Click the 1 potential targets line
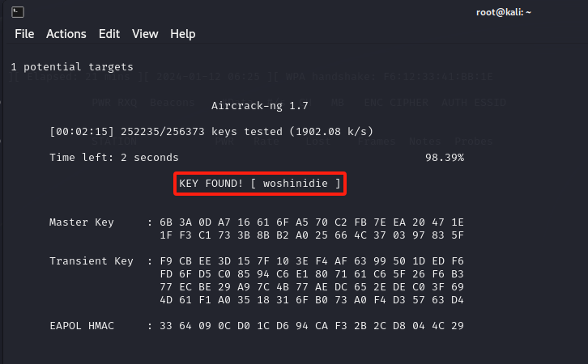 coord(72,66)
